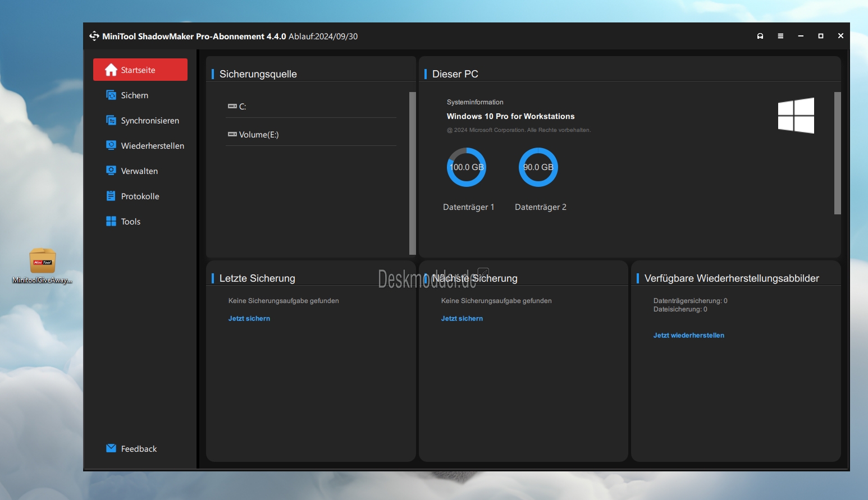The image size is (868, 500).
Task: Click the Datenträgersicherung: 0 entry
Action: 691,301
